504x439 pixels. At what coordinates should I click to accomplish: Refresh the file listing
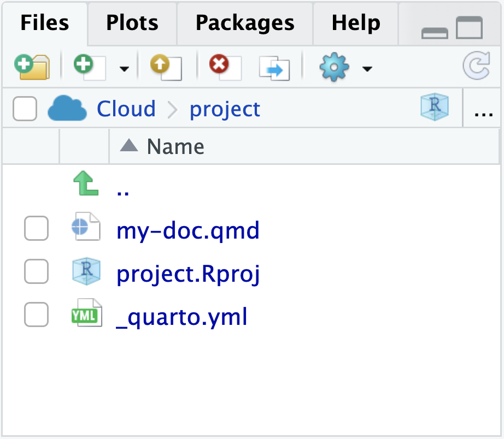[x=477, y=67]
